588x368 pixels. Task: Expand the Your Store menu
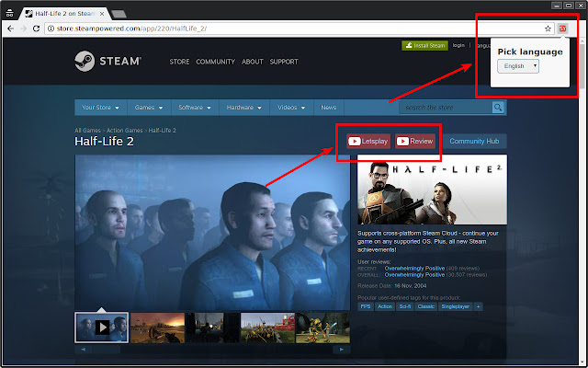point(100,108)
